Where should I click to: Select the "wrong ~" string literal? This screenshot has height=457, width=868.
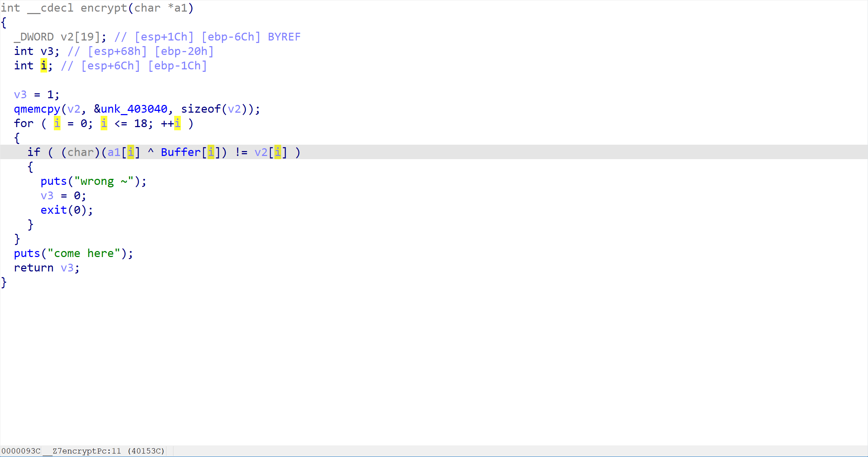pos(104,181)
